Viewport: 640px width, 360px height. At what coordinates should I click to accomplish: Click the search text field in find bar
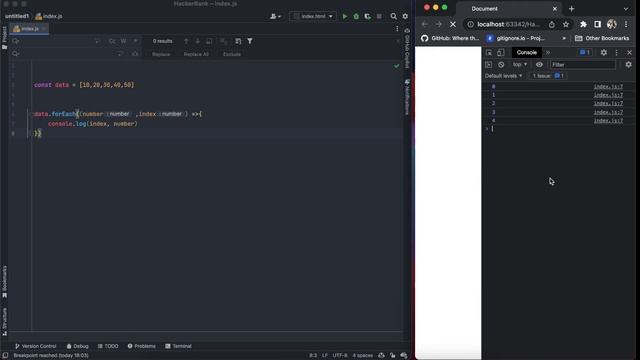tap(57, 41)
